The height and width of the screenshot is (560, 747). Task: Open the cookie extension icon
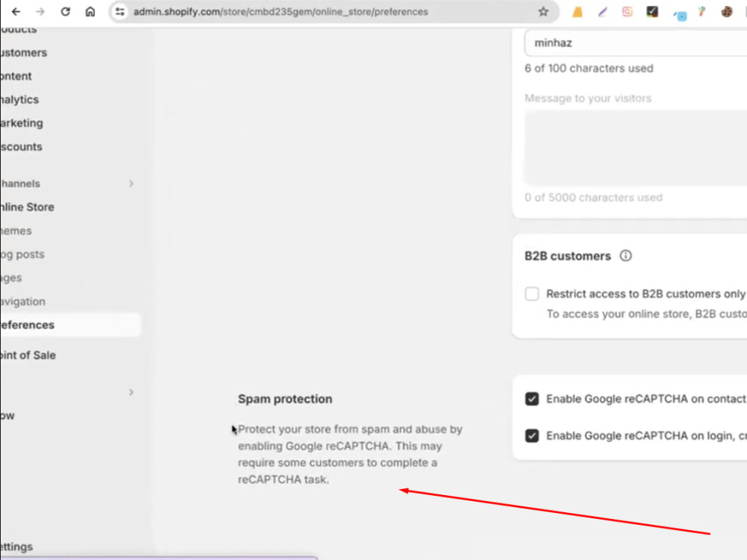tap(727, 12)
